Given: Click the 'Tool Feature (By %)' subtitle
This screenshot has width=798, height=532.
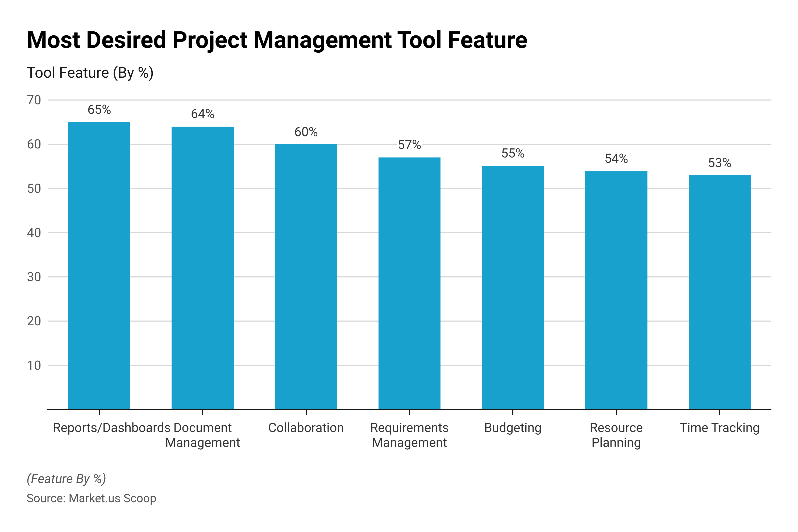Looking at the screenshot, I should [90, 73].
